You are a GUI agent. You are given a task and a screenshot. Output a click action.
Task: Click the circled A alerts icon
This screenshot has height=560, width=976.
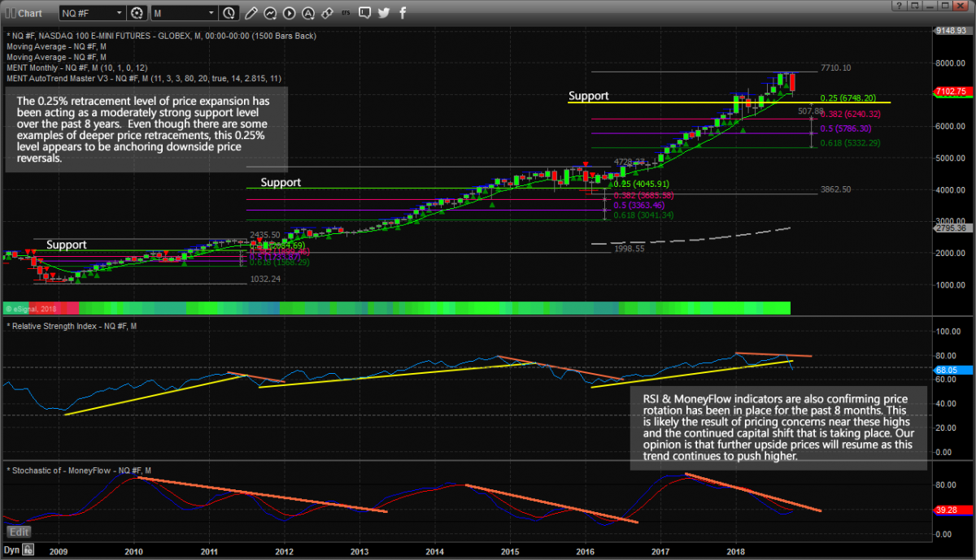point(308,13)
